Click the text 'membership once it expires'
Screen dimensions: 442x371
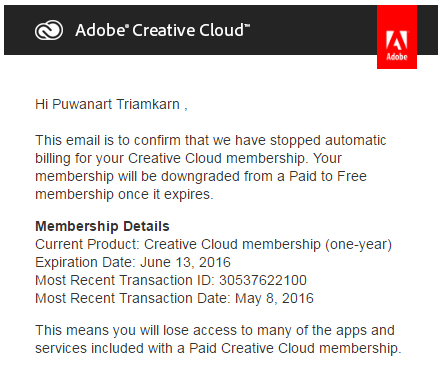(x=124, y=194)
